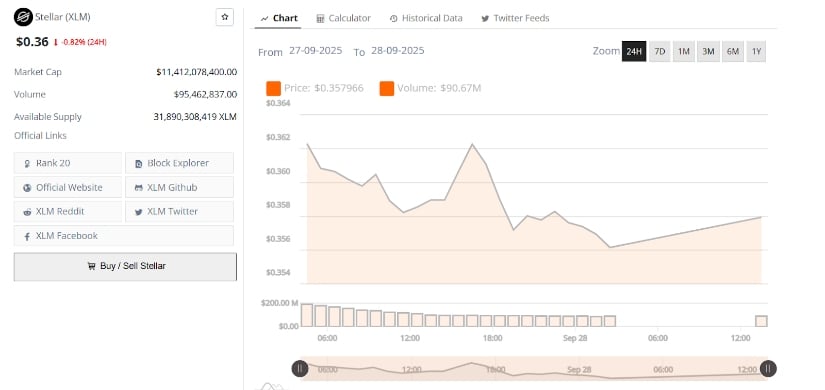Click the Volume: $90.67M legend text
The image size is (825, 390).
tap(439, 88)
